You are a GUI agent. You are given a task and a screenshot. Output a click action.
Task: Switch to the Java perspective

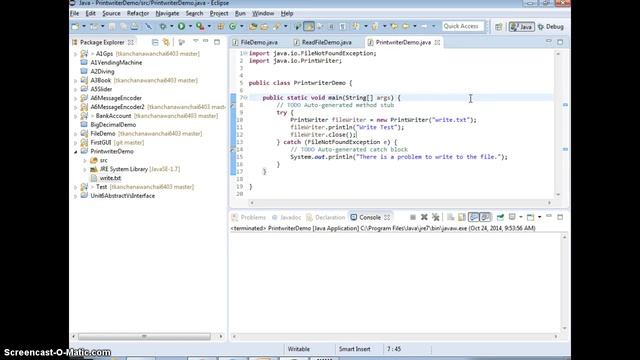[x=522, y=27]
